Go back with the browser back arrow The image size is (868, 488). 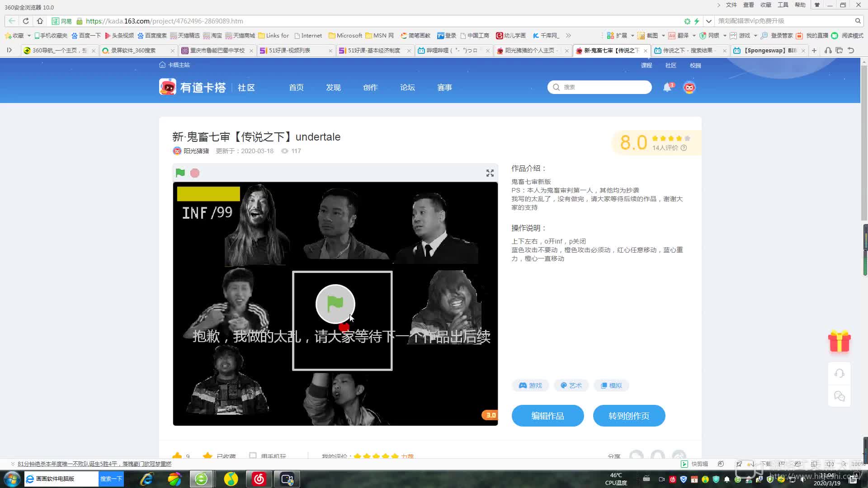(x=12, y=21)
